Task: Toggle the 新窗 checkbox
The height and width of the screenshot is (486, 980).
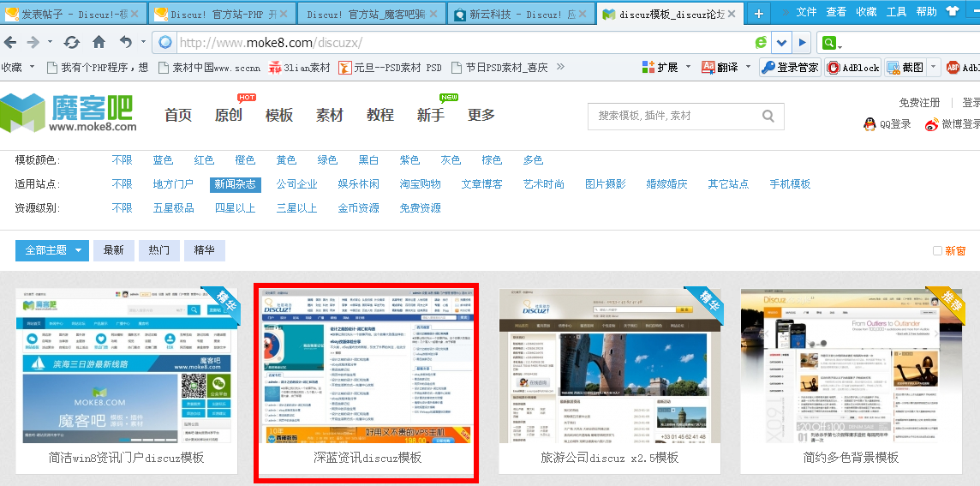Action: click(937, 251)
